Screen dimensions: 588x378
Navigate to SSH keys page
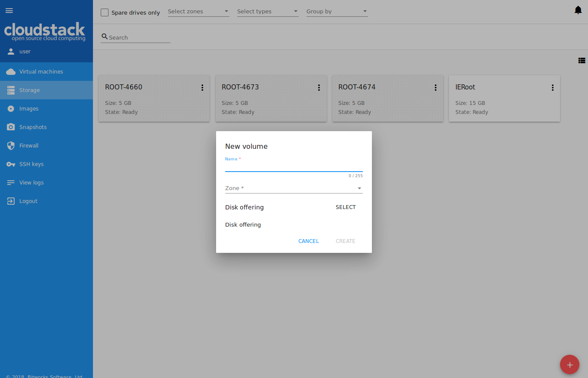tap(31, 164)
